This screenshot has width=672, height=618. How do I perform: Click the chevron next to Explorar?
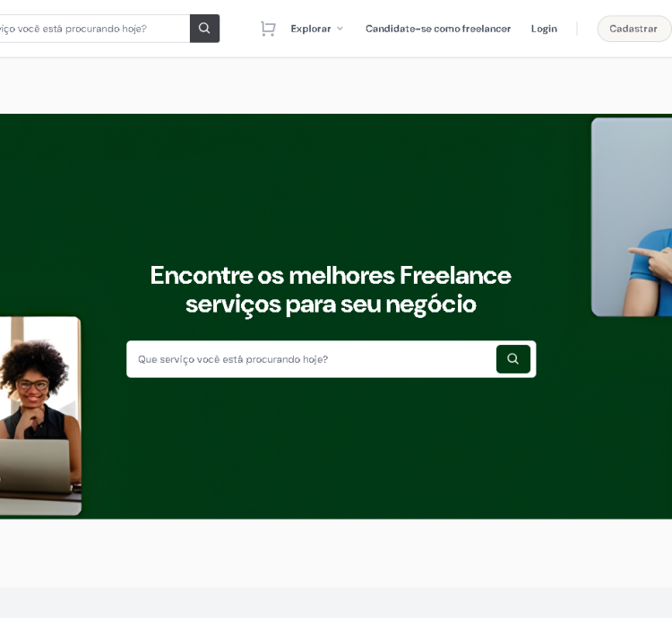[340, 29]
